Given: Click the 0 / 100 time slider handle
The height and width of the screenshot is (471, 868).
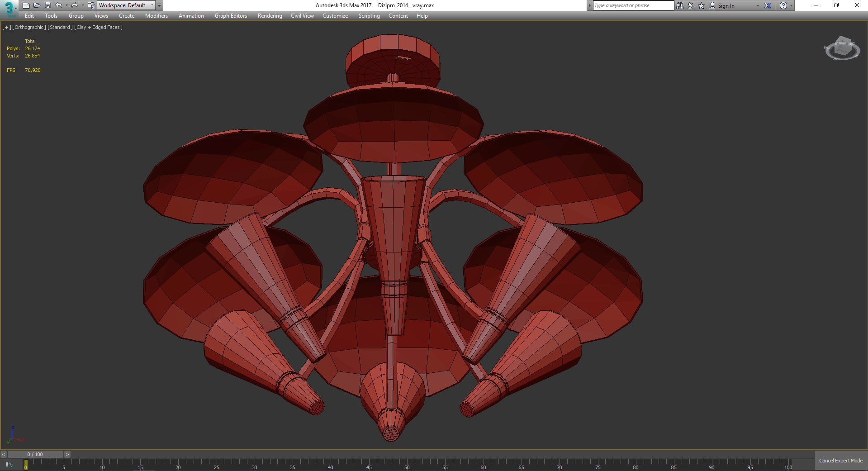Looking at the screenshot, I should [x=35, y=454].
